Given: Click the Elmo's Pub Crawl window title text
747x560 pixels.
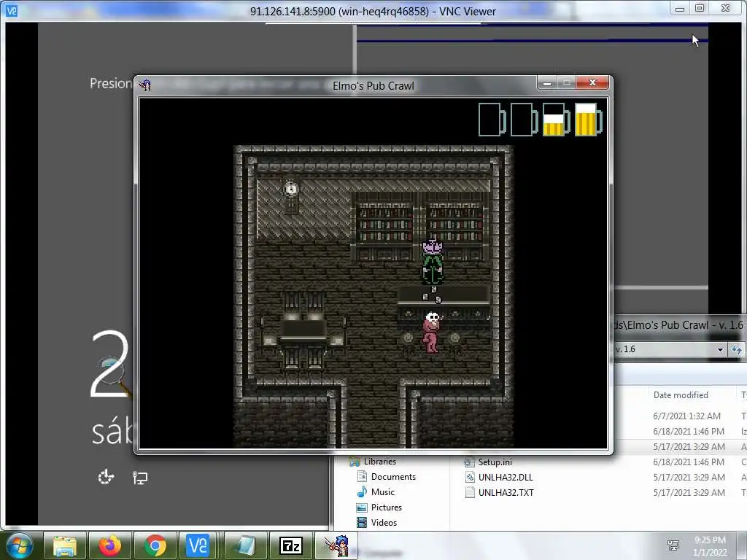Looking at the screenshot, I should click(373, 86).
